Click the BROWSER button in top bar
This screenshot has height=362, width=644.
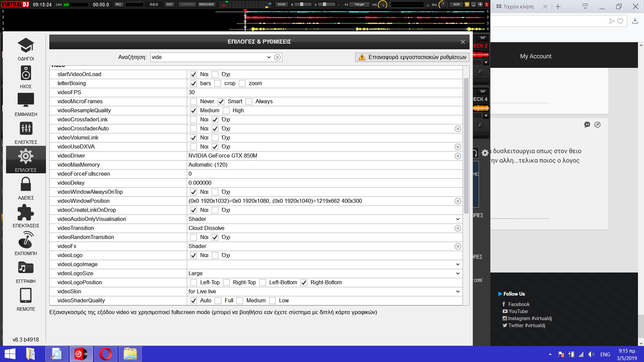pyautogui.click(x=206, y=4)
